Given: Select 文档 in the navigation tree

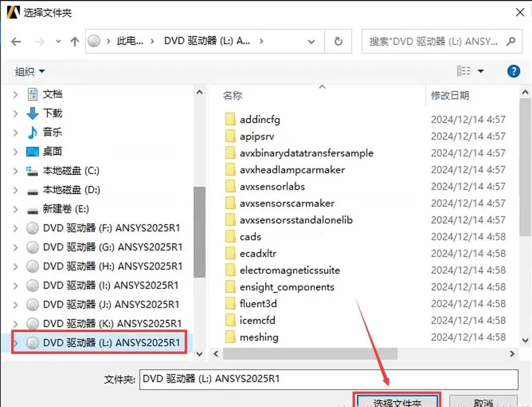Looking at the screenshot, I should (52, 94).
